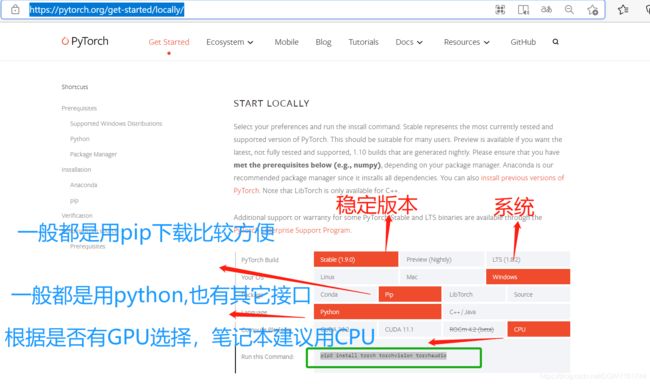
Task: Open the browser favorites list icon
Action: click(623, 10)
